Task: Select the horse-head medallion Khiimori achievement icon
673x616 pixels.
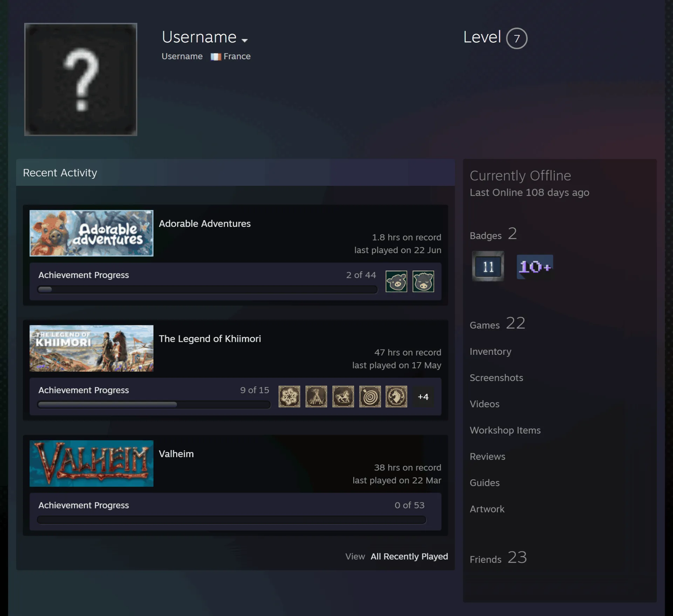Action: tap(396, 397)
